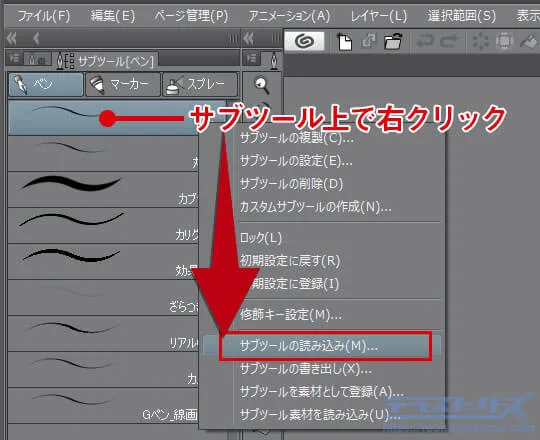This screenshot has width=540, height=440.
Task: Switch to the スプレー tab
Action: point(200,84)
